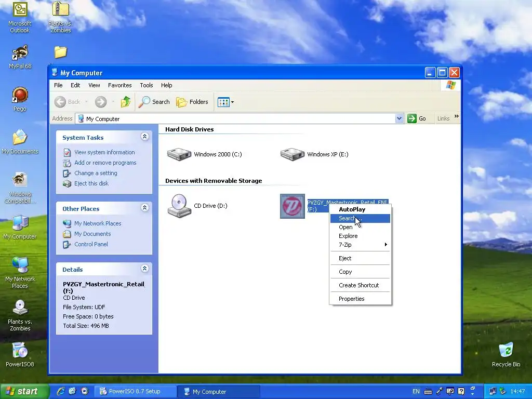Launch Internet Explorer from Quick Launch
Viewport: 532px width, 399px height.
pos(61,391)
